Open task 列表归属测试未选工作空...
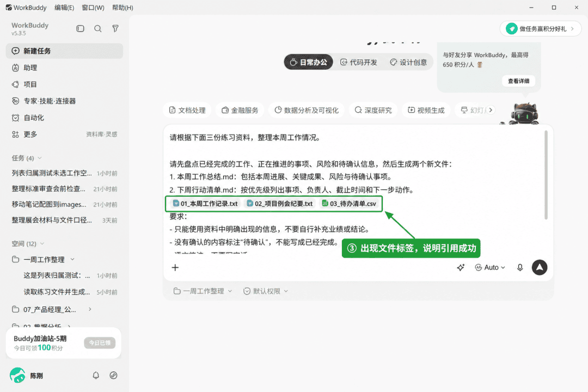Image resolution: width=588 pixels, height=392 pixels. [x=64, y=173]
